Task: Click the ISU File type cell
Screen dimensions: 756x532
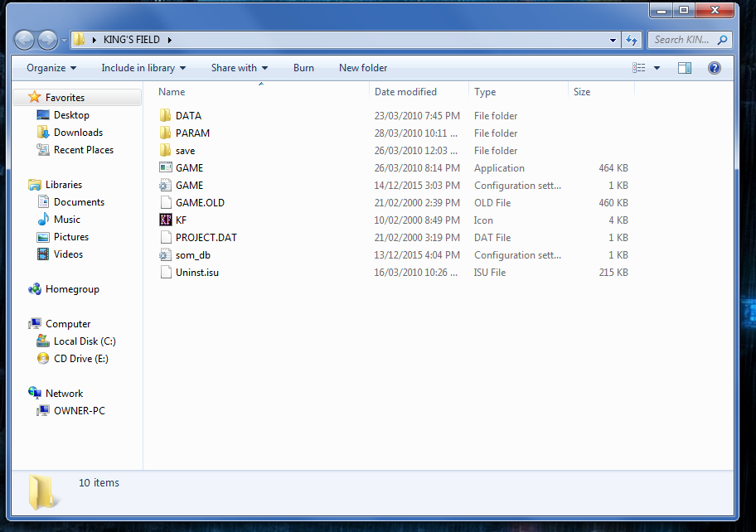Action: coord(489,273)
